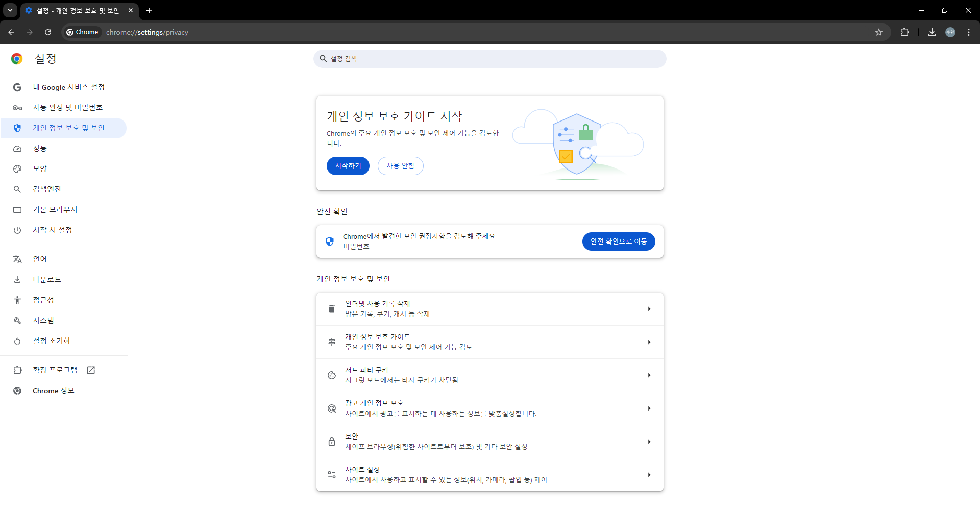Screen dimensions: 980x531
Task: Click the bookmark star icon
Action: (878, 32)
